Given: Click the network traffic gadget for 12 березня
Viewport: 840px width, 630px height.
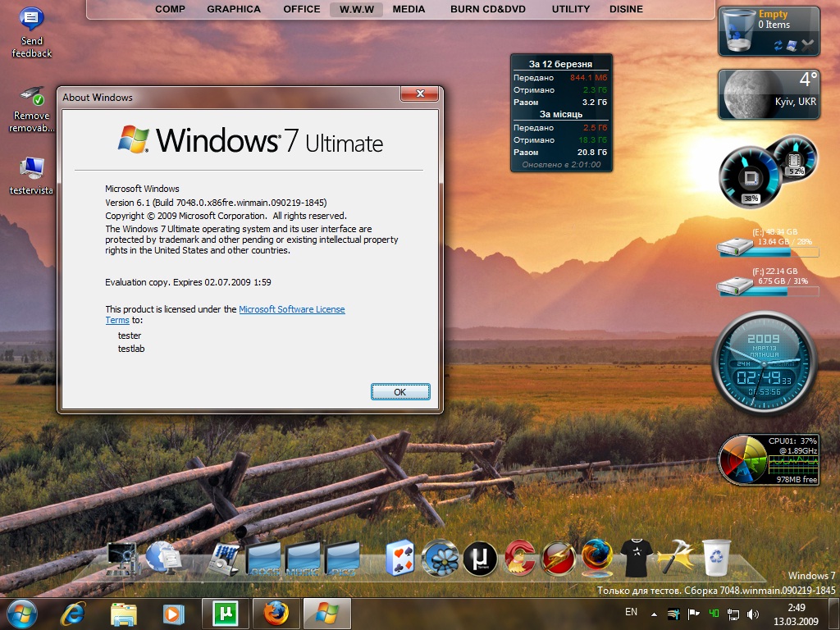Looking at the screenshot, I should point(561,113).
